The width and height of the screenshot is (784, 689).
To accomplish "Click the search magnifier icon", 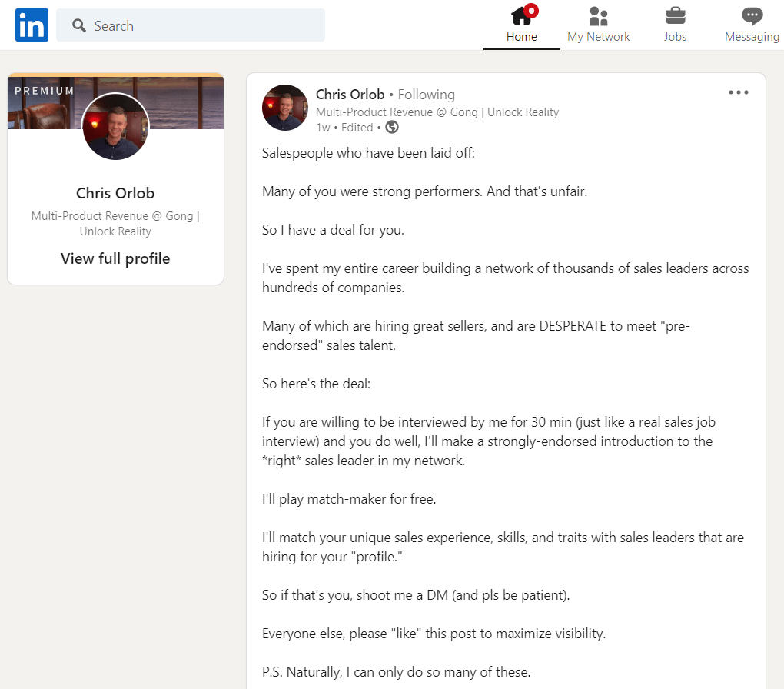I will pyautogui.click(x=79, y=25).
